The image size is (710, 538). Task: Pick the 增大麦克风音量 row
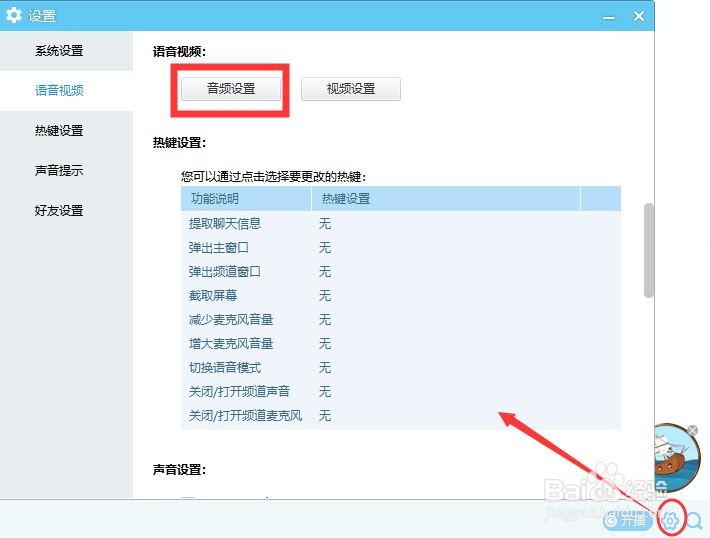click(x=401, y=343)
